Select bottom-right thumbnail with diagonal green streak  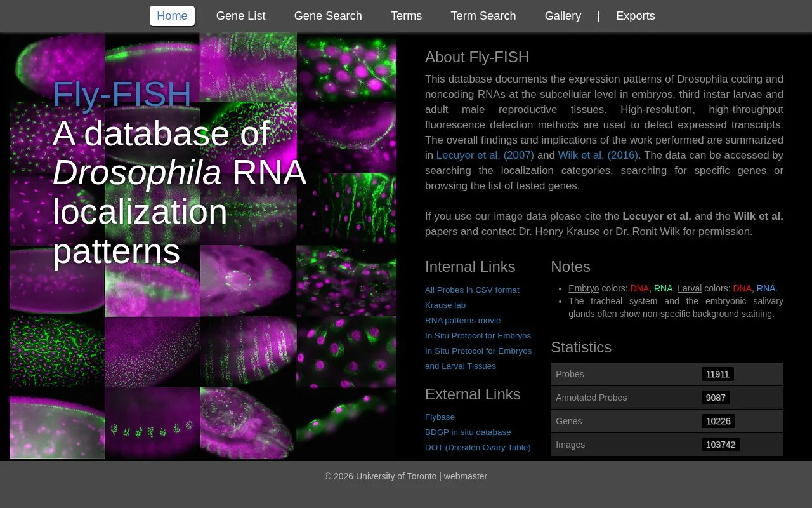coord(346,423)
